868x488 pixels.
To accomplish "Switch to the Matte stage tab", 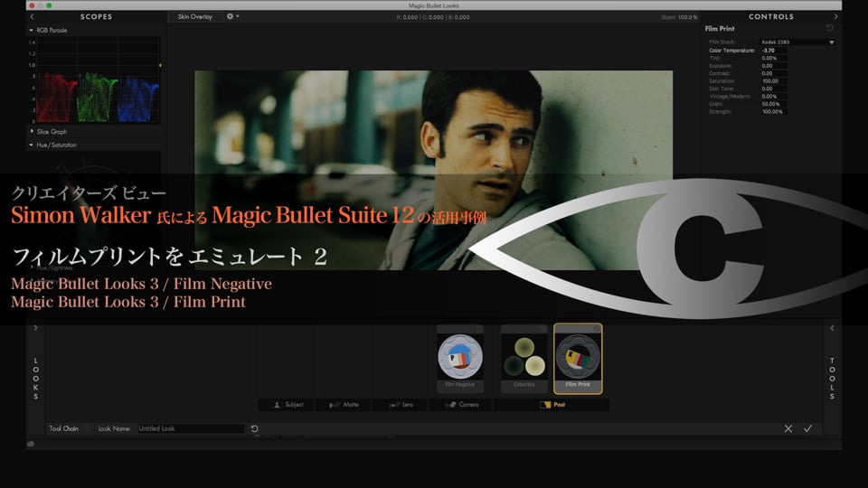I will point(344,405).
